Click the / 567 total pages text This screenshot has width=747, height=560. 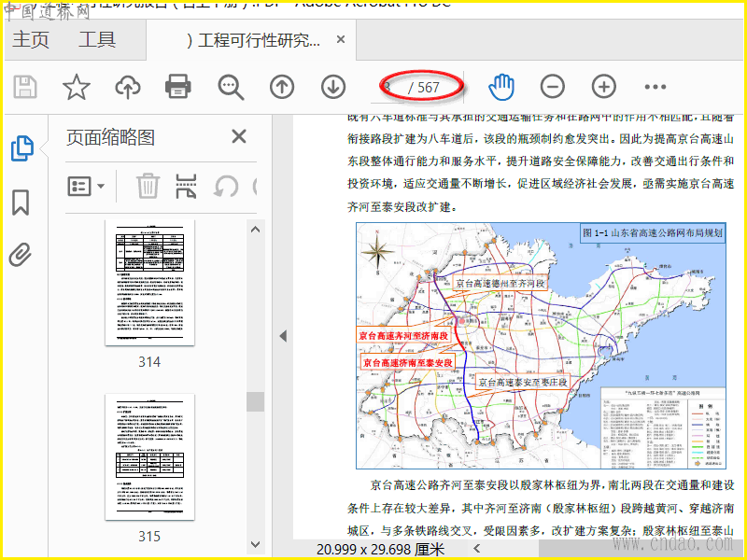[424, 88]
